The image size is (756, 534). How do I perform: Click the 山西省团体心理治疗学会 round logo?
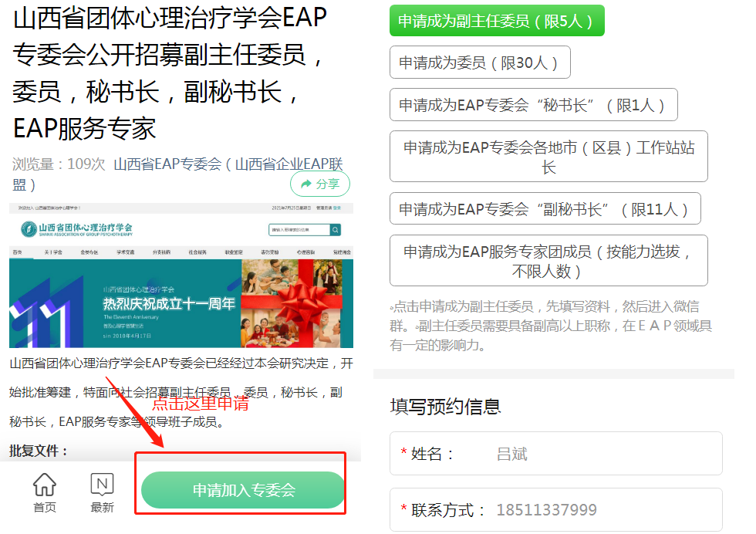(x=28, y=229)
